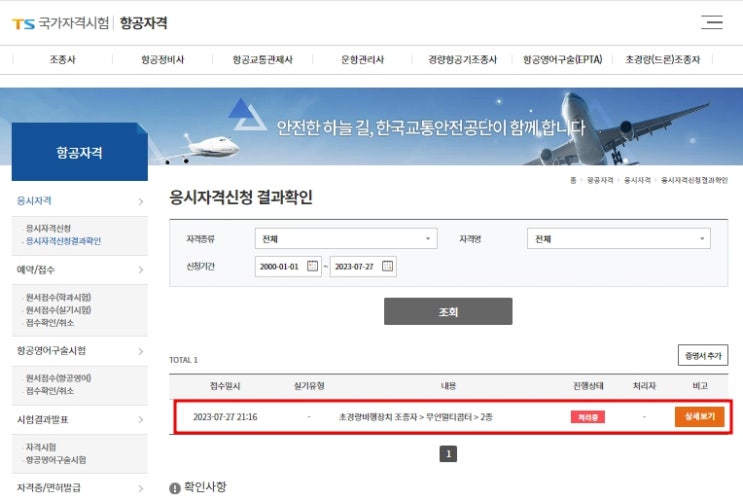Open the 자격종류 dropdown
This screenshot has width=743, height=501.
(346, 238)
